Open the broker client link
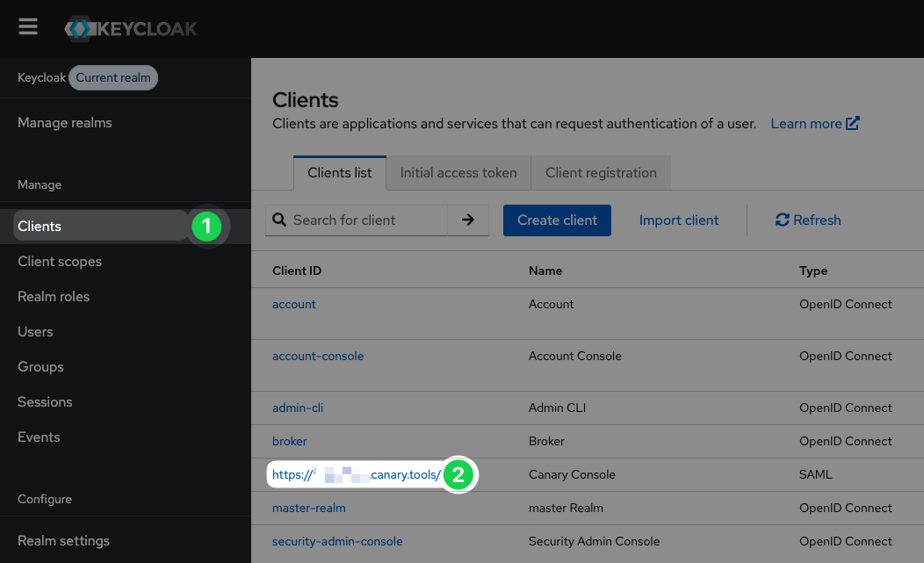The height and width of the screenshot is (563, 924). coord(289,441)
